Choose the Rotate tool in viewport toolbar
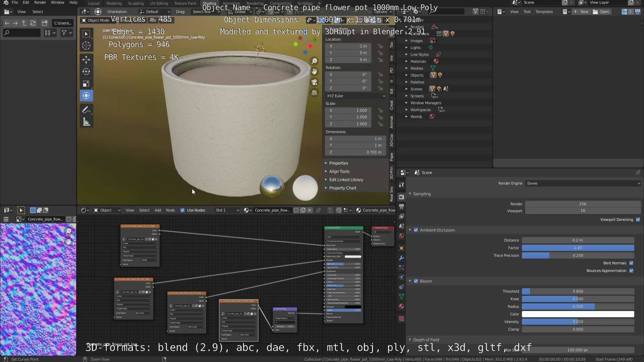 point(86,72)
